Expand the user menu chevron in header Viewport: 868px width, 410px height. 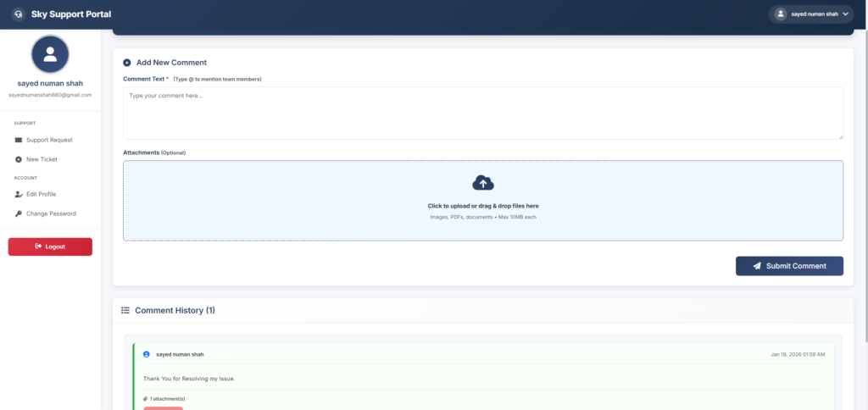pos(846,14)
